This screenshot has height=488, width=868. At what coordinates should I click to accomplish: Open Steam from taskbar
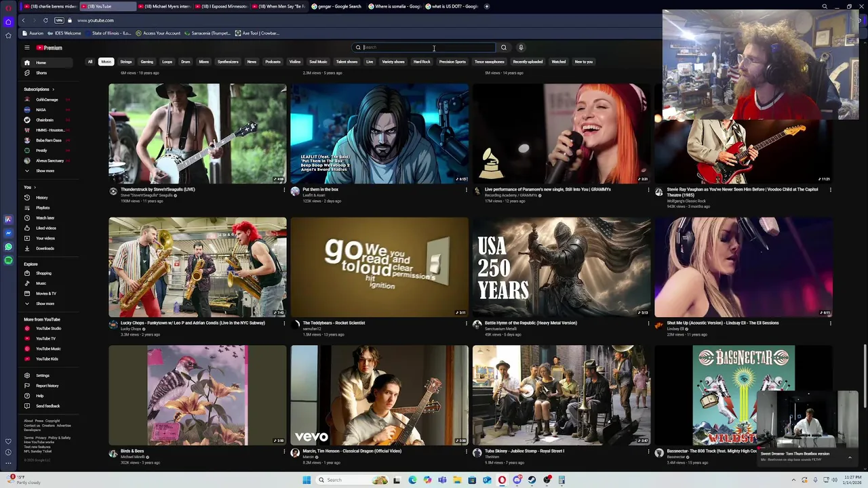532,480
